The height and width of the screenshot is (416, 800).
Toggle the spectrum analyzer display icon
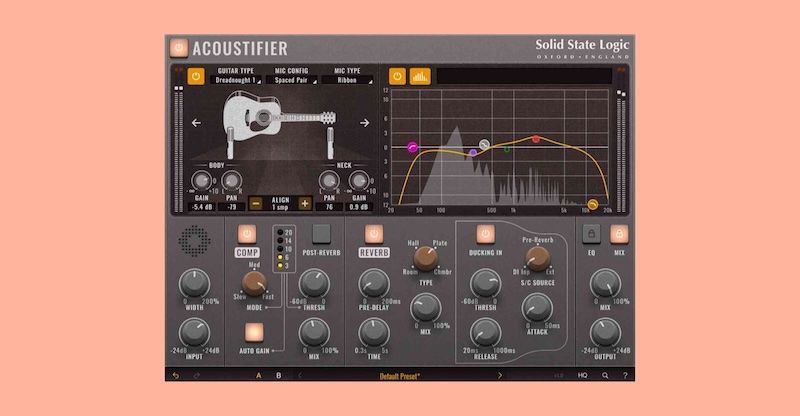click(420, 76)
